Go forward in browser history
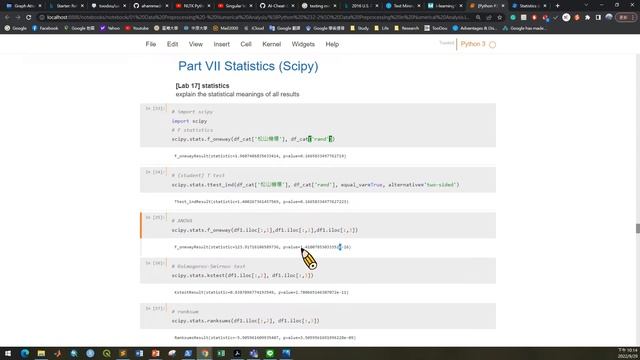The image size is (640, 360). [x=18, y=18]
